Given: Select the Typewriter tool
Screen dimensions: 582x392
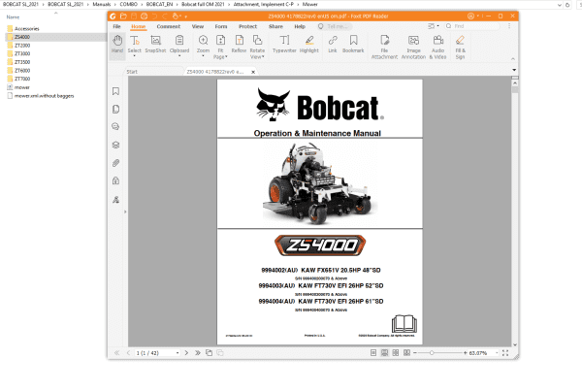Looking at the screenshot, I should 284,45.
